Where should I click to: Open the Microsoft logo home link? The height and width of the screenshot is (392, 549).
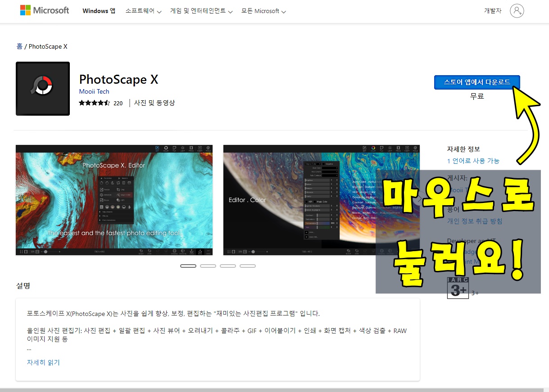tap(45, 10)
